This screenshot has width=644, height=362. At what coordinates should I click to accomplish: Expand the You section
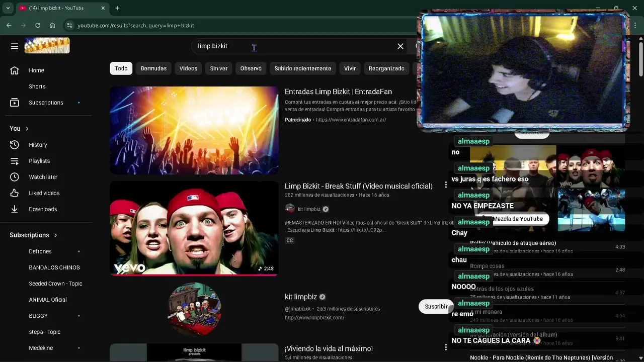[19, 128]
